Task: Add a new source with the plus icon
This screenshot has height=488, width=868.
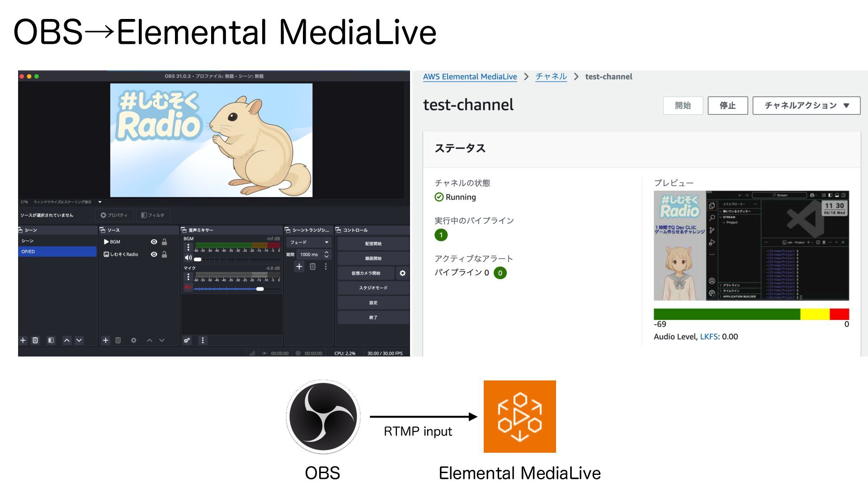Action: click(x=106, y=340)
